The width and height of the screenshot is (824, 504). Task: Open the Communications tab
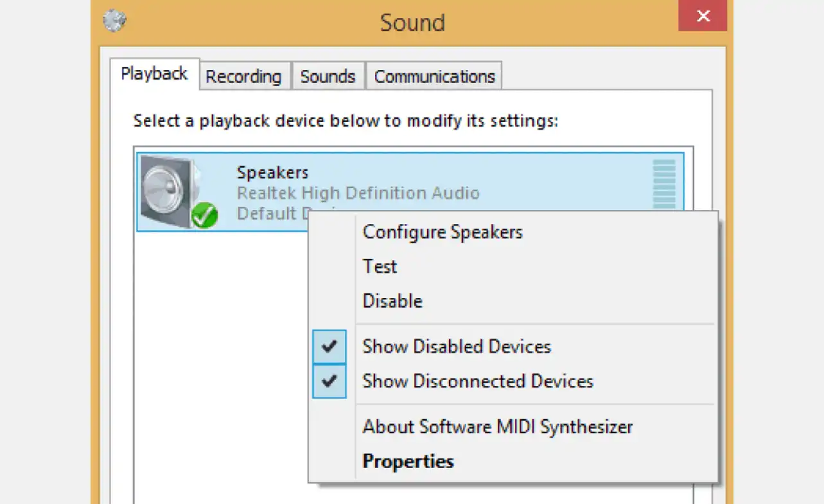434,76
